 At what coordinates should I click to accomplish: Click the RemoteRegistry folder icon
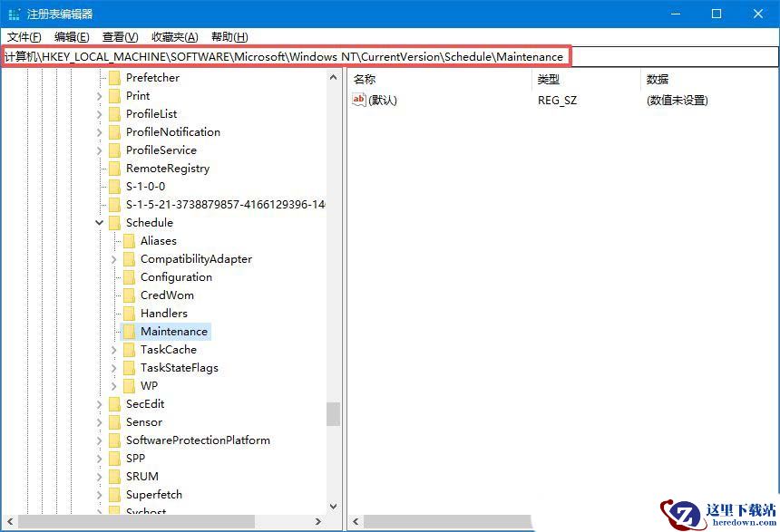[x=114, y=168]
